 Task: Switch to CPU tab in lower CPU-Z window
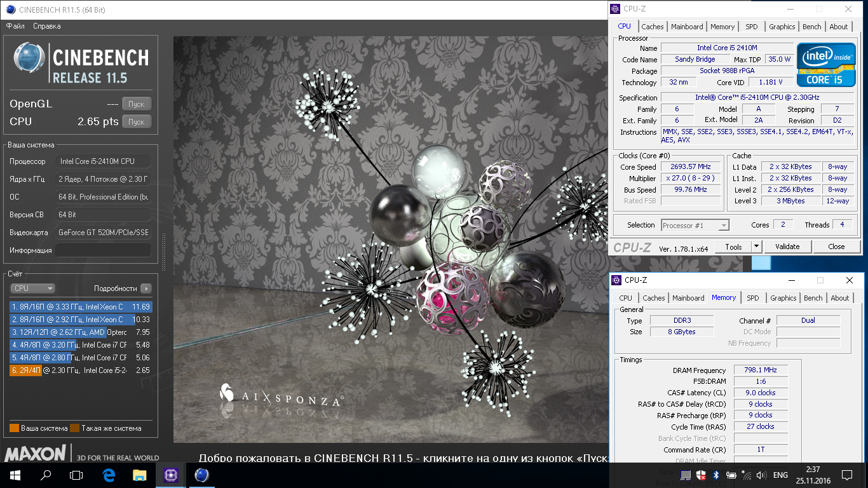[x=626, y=298]
